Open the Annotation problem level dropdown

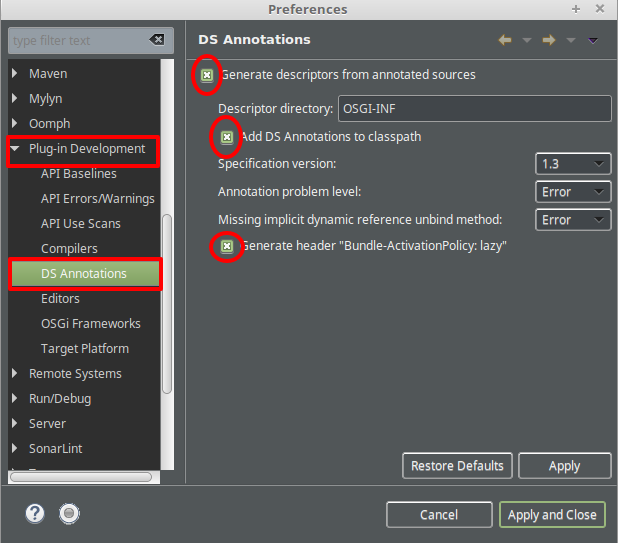coord(573,192)
